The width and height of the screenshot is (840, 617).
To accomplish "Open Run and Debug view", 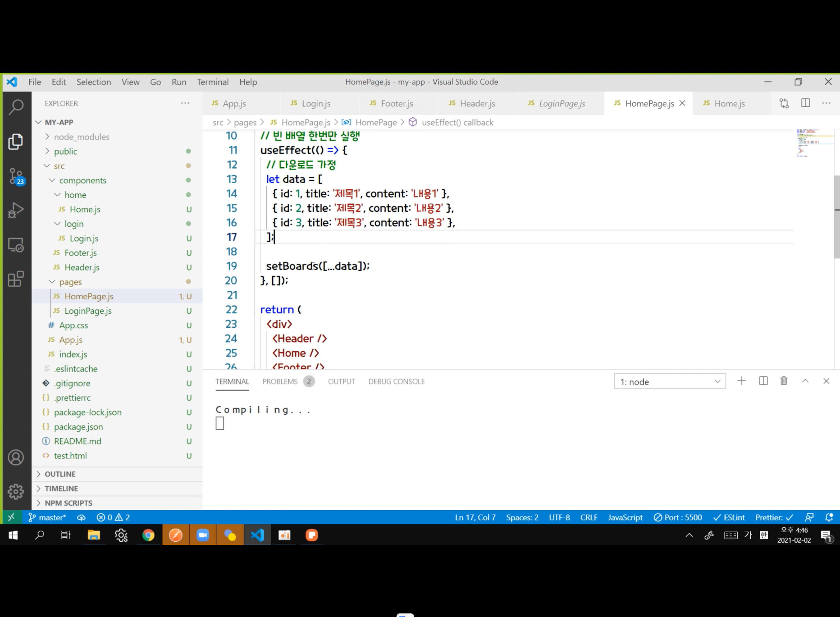I will tap(16, 210).
